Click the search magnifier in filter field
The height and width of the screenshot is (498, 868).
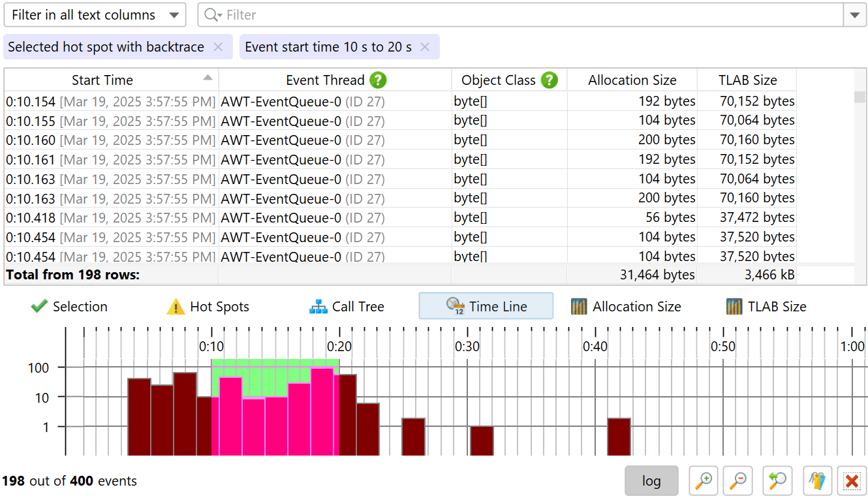click(x=213, y=15)
